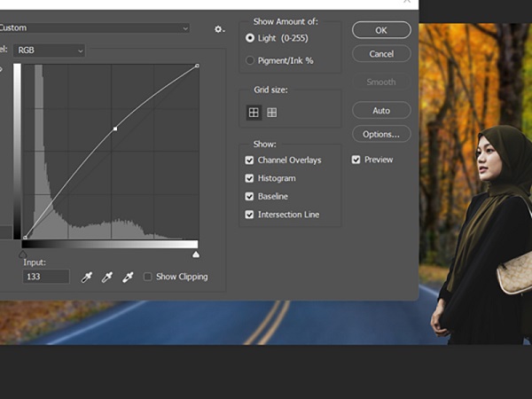Expand the RGB channel dropdown

50,51
